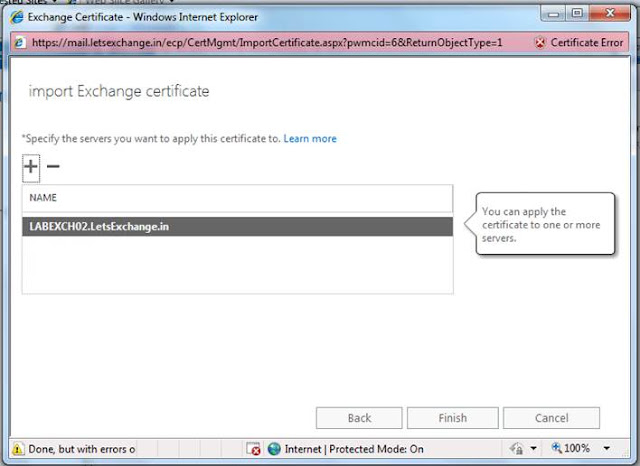This screenshot has height=466, width=640.
Task: Maximize the Exchange Certificate window
Action: [577, 13]
